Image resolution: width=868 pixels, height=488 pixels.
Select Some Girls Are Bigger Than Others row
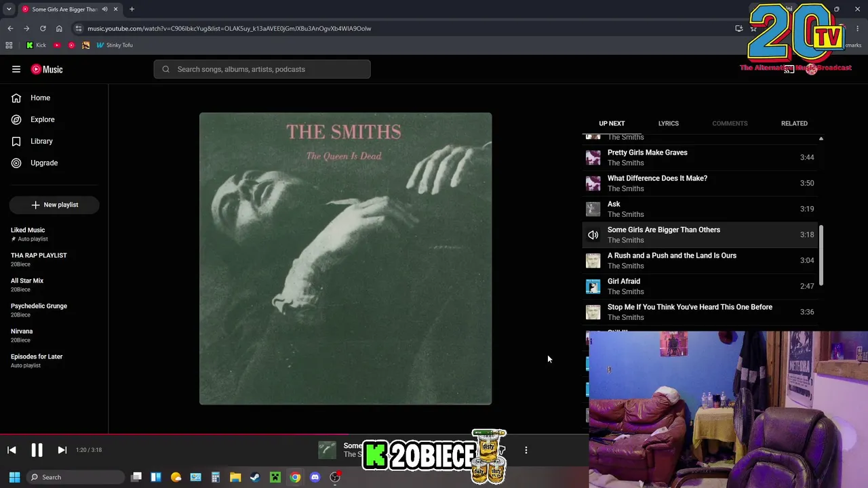tap(701, 235)
